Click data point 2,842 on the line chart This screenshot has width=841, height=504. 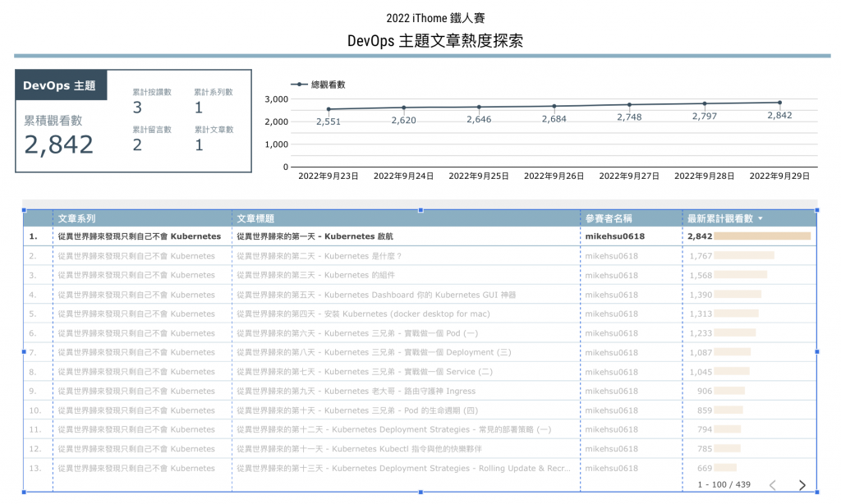tap(780, 103)
